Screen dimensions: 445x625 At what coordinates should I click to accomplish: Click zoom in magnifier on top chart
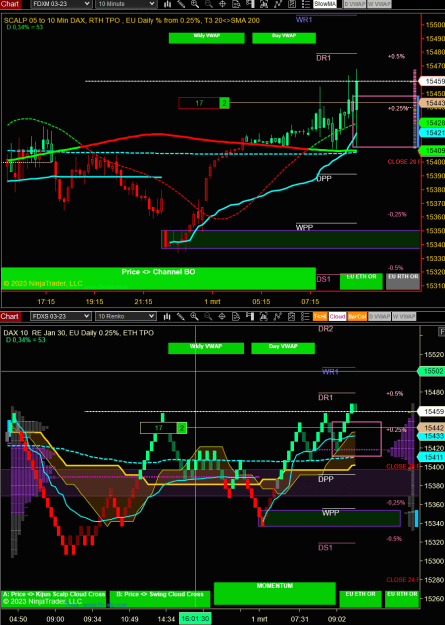coord(195,4)
